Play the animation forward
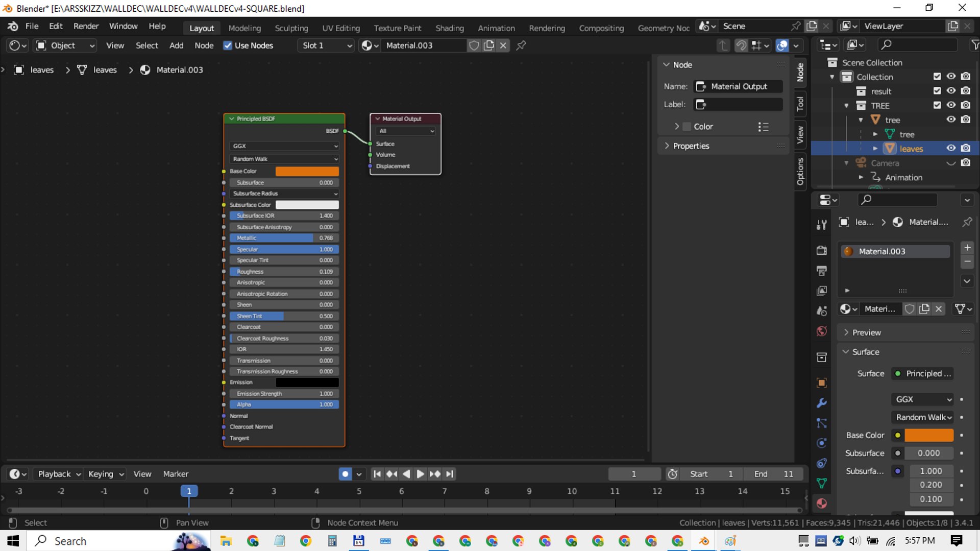 pyautogui.click(x=420, y=474)
